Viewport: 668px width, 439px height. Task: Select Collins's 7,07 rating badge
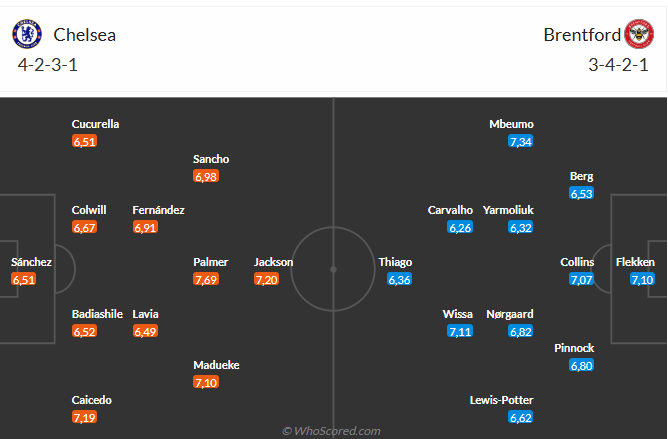click(581, 280)
